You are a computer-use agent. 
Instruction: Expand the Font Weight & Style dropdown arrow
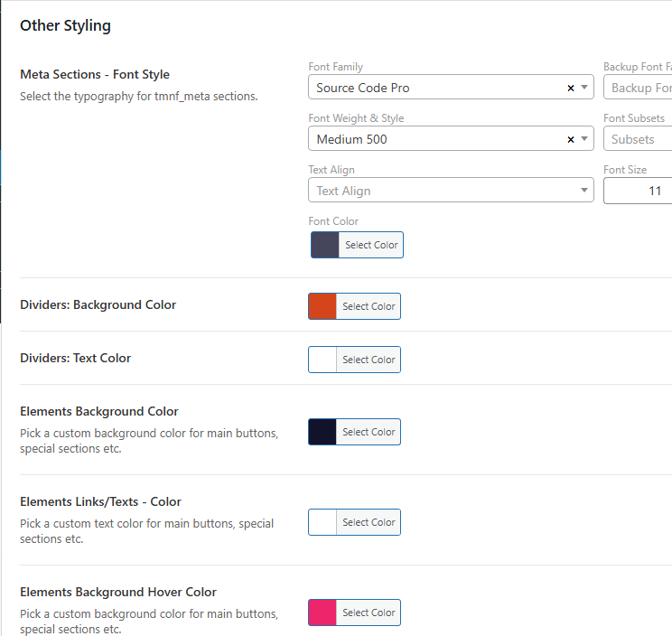point(585,140)
